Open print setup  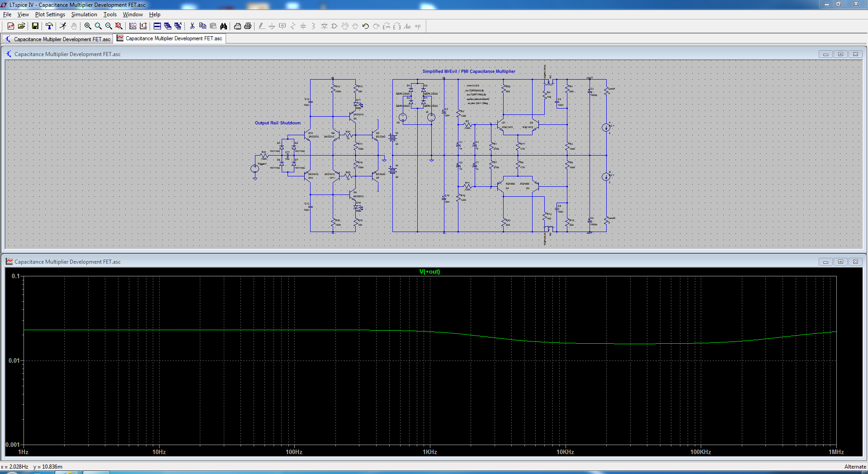pos(237,26)
